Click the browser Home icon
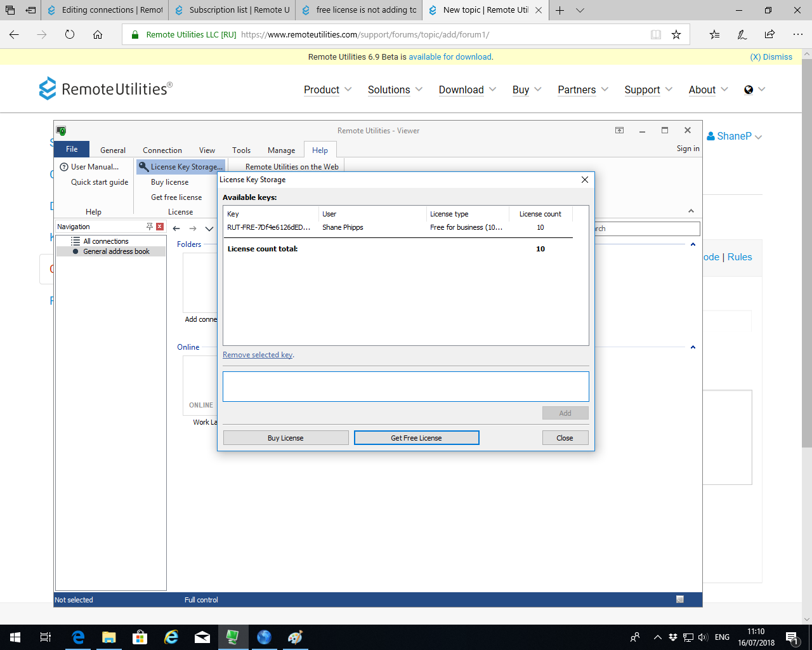 [x=98, y=35]
